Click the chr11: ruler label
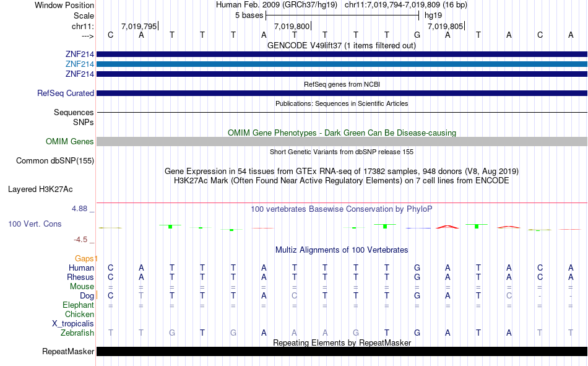The image size is (588, 366). (x=82, y=26)
